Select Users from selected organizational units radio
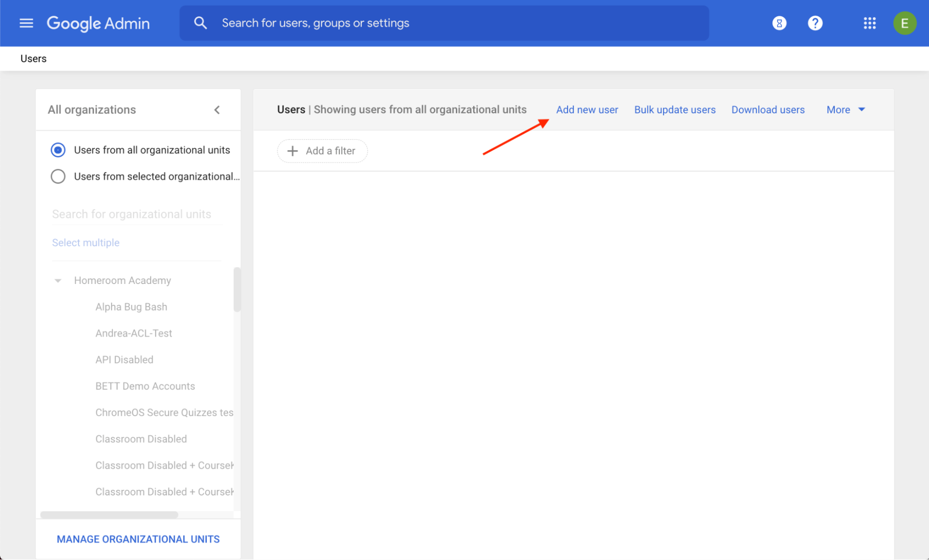 59,176
